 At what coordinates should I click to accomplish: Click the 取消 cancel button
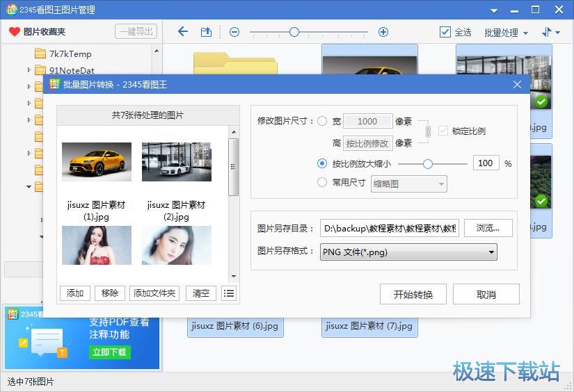coord(486,294)
